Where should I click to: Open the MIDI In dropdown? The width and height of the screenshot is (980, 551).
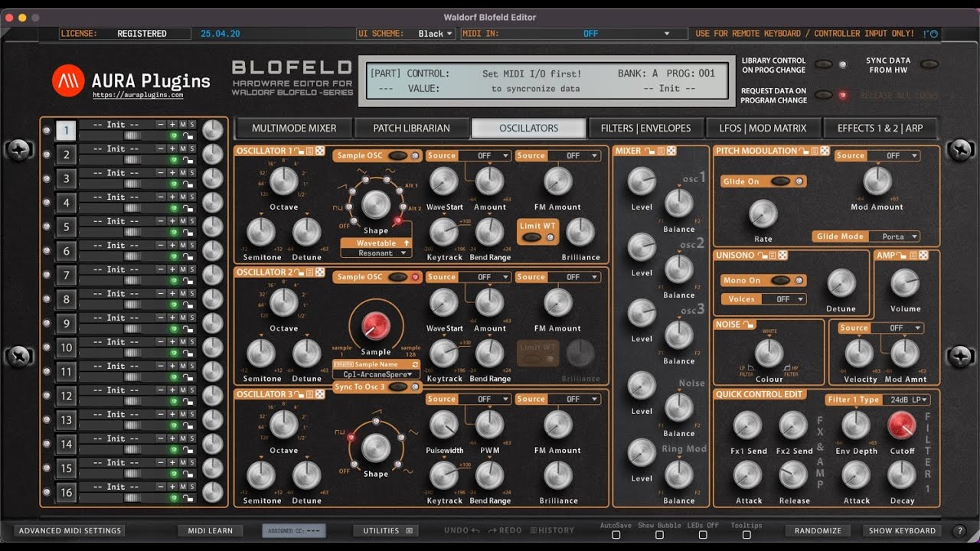click(590, 34)
